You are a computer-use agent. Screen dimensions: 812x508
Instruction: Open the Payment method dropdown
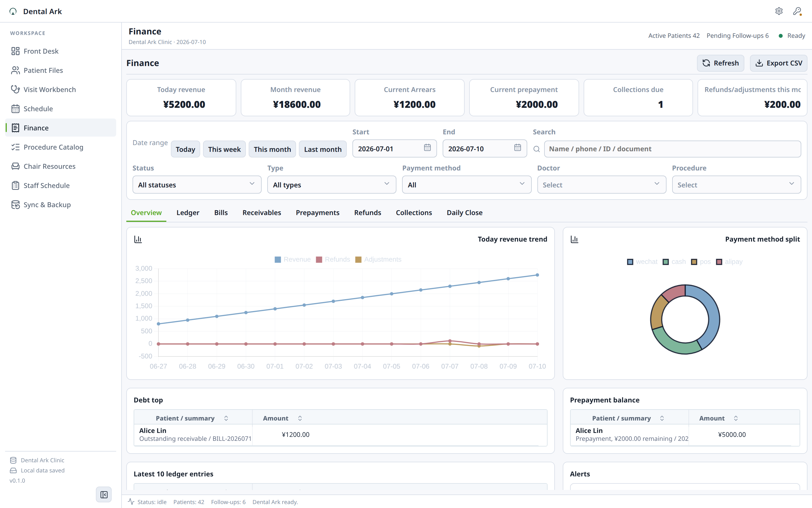point(466,185)
